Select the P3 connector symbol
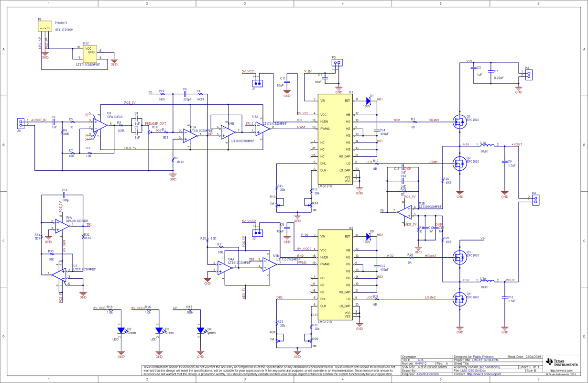The height and width of the screenshot is (383, 588). 529,75
